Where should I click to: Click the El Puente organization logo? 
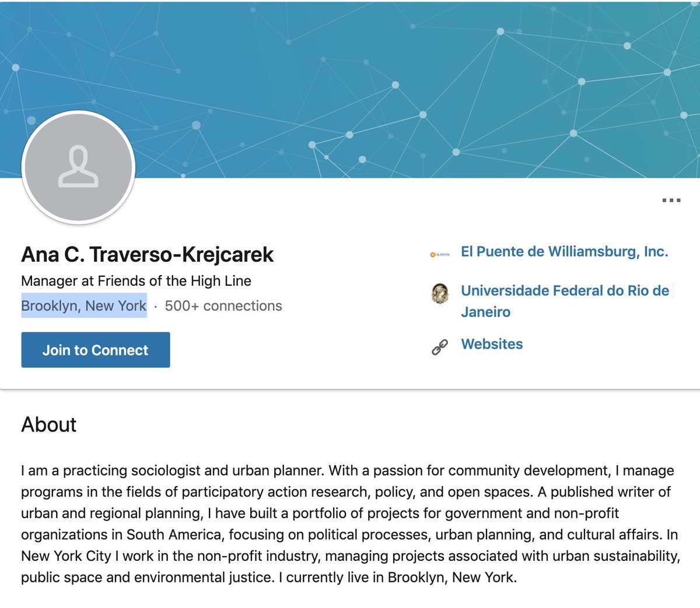pos(440,254)
